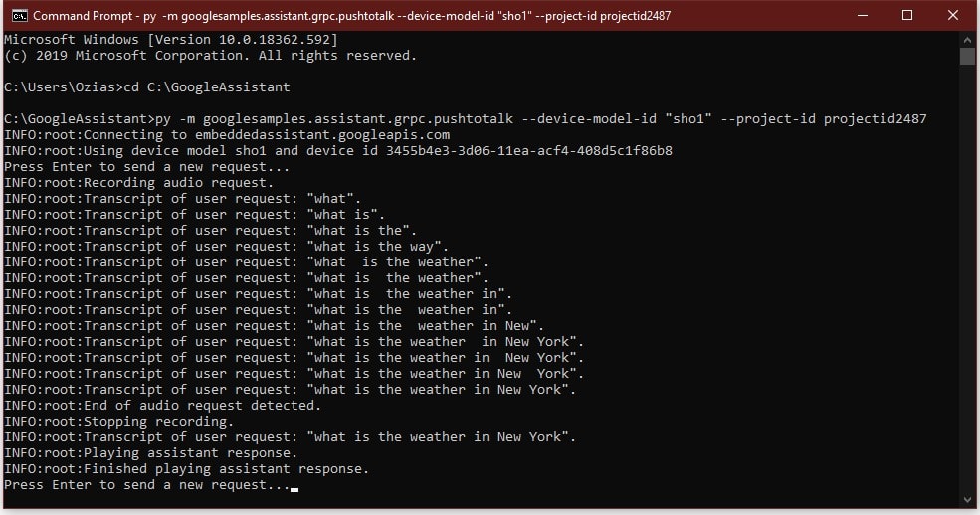
Task: Click the 'Stopping recording' log line
Action: pos(118,422)
